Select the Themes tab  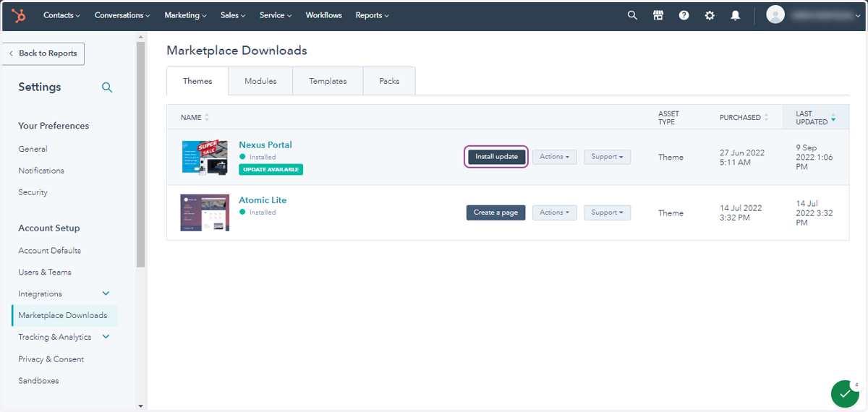(x=197, y=81)
